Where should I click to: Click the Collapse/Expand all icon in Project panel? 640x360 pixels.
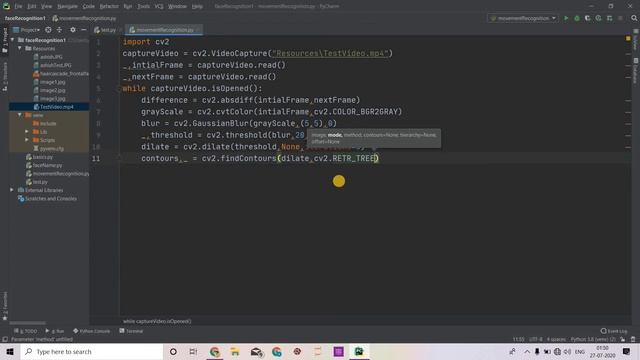tap(59, 30)
